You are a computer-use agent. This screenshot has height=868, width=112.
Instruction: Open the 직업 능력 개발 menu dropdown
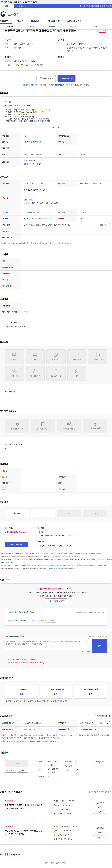click(x=54, y=21)
